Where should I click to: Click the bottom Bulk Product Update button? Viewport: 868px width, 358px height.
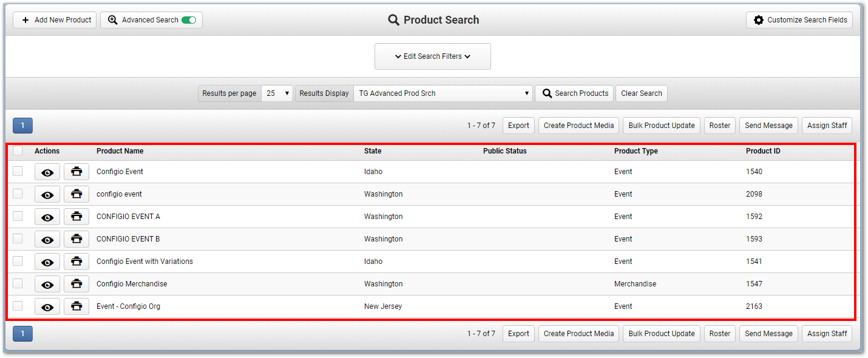click(x=662, y=334)
